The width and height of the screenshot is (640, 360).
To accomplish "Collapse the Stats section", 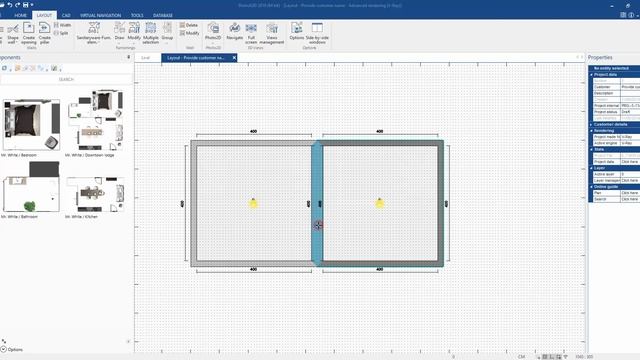I will tap(591, 149).
